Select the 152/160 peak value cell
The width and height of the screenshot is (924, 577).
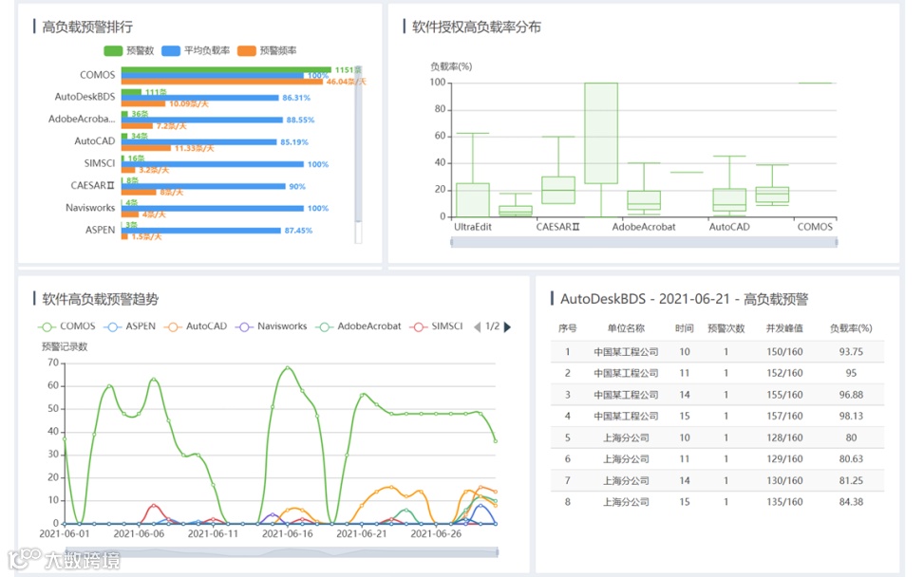click(784, 373)
